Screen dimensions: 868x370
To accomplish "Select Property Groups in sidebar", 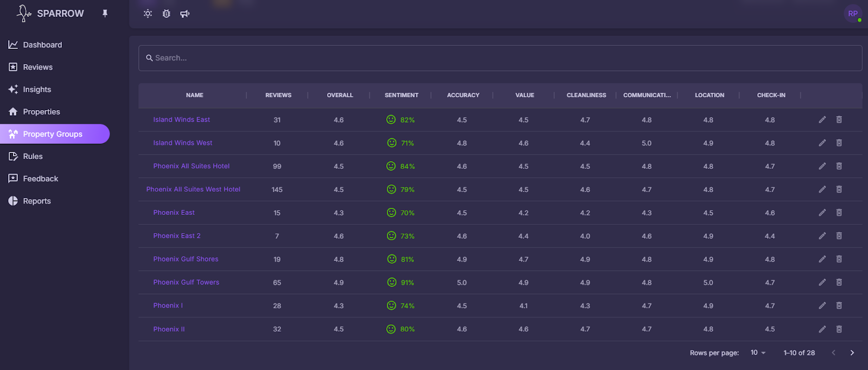I will [x=55, y=134].
